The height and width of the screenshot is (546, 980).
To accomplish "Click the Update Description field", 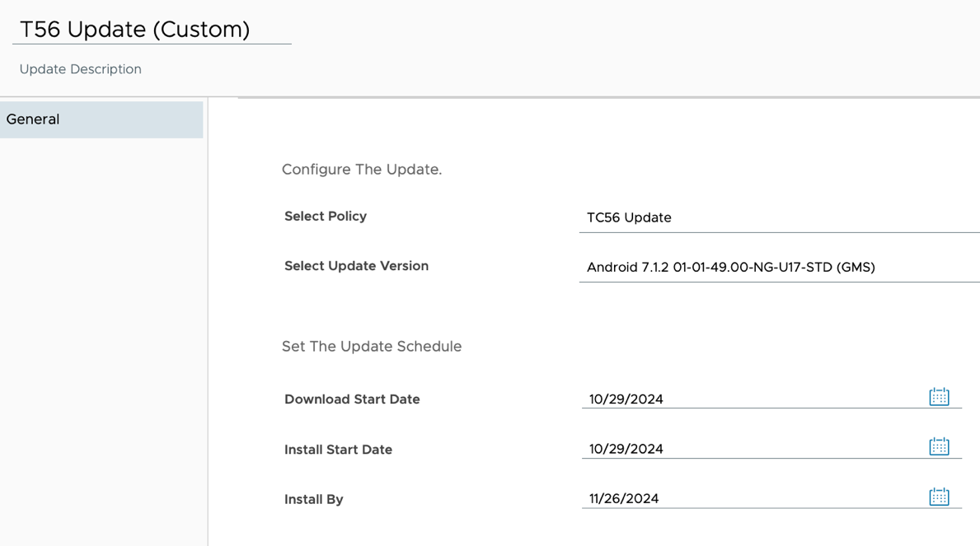I will click(x=81, y=69).
